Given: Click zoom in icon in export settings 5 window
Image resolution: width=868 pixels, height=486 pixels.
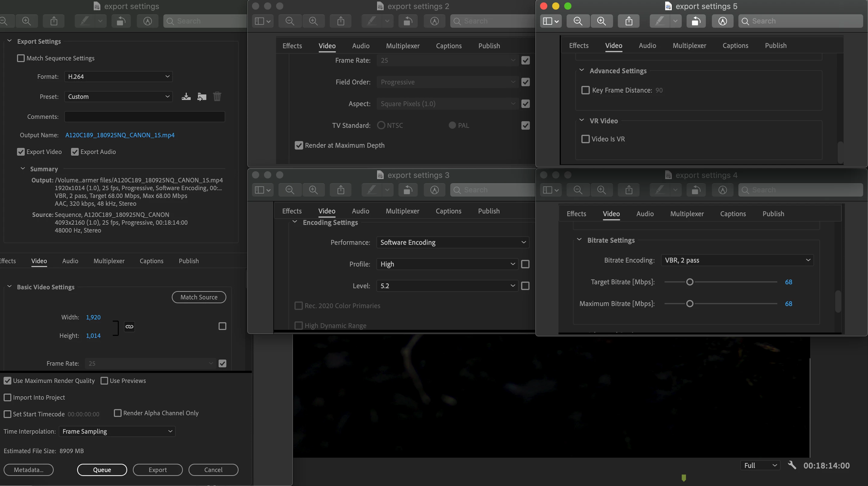Looking at the screenshot, I should coord(602,21).
